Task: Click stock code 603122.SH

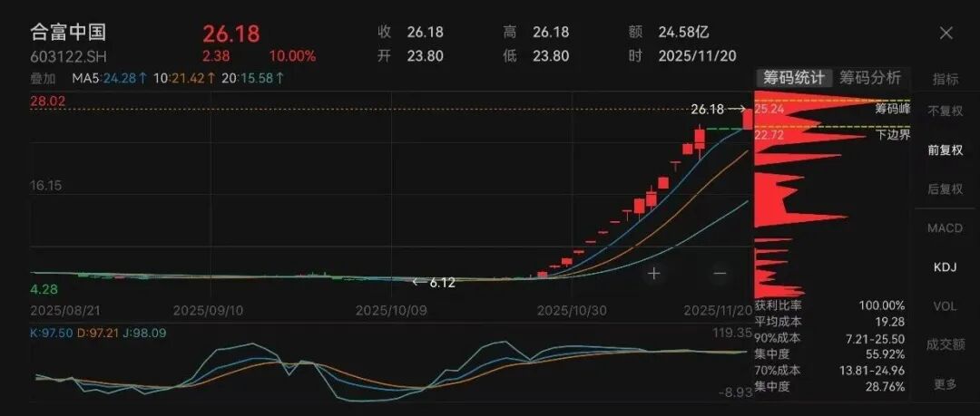Action: 69,56
